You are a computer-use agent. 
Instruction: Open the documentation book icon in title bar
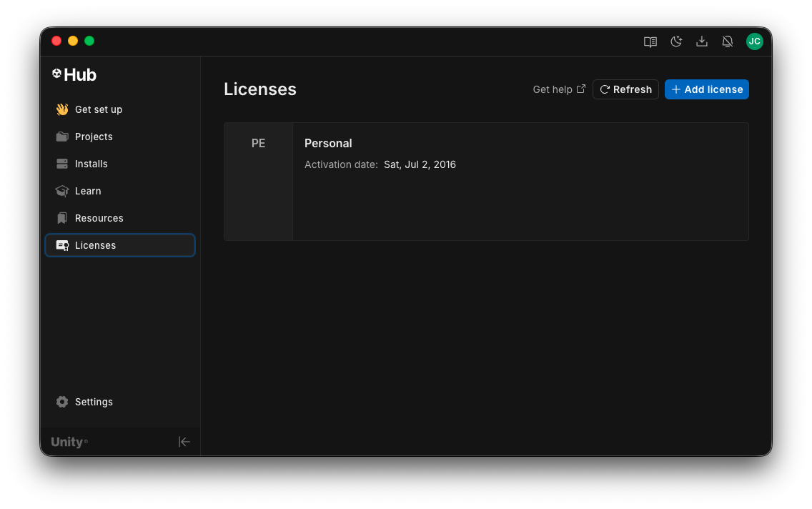click(x=650, y=41)
